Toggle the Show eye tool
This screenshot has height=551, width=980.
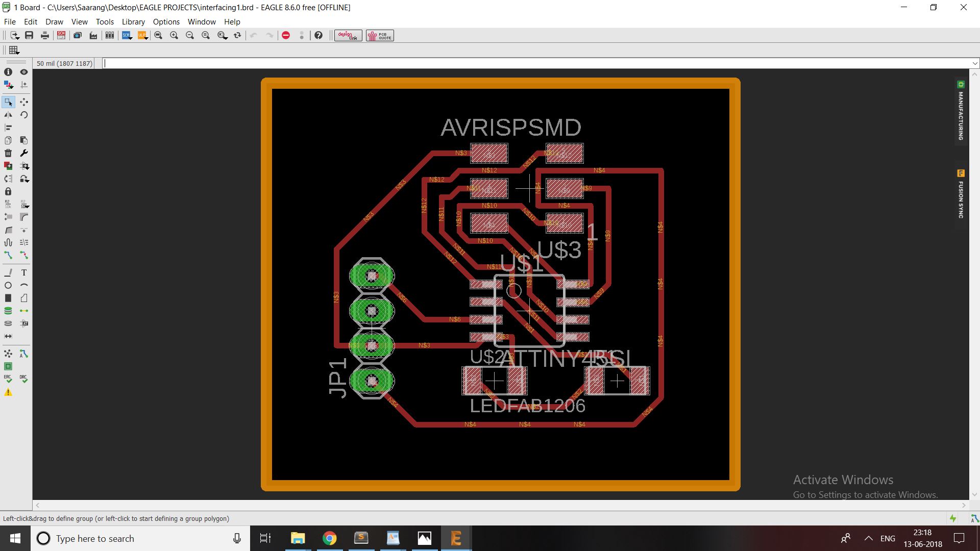(x=23, y=72)
